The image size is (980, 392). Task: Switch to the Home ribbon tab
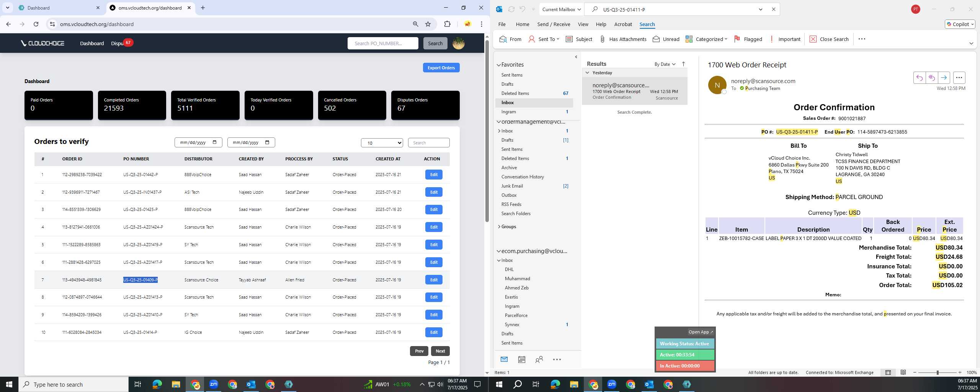pyautogui.click(x=523, y=24)
